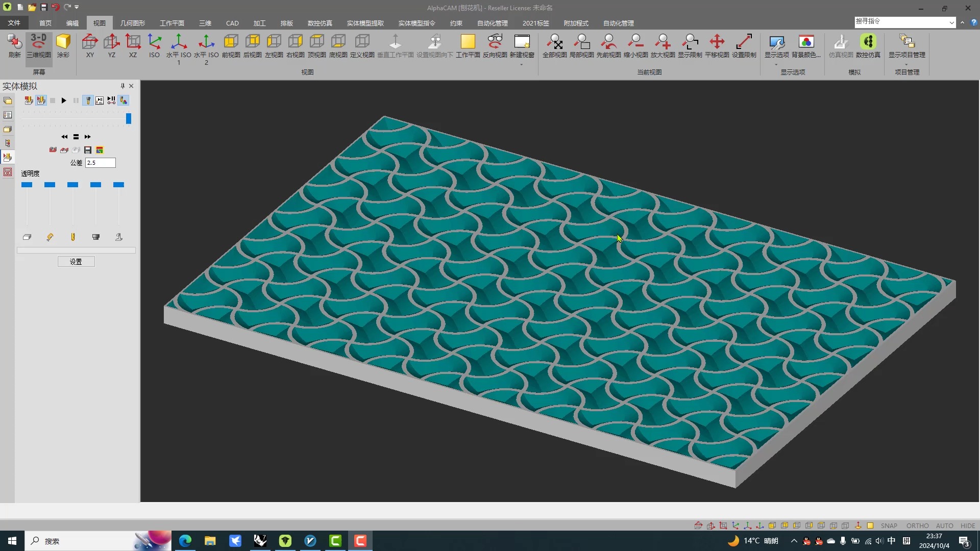Image resolution: width=980 pixels, height=551 pixels.
Task: Open the 排版 nesting tab
Action: click(x=286, y=23)
